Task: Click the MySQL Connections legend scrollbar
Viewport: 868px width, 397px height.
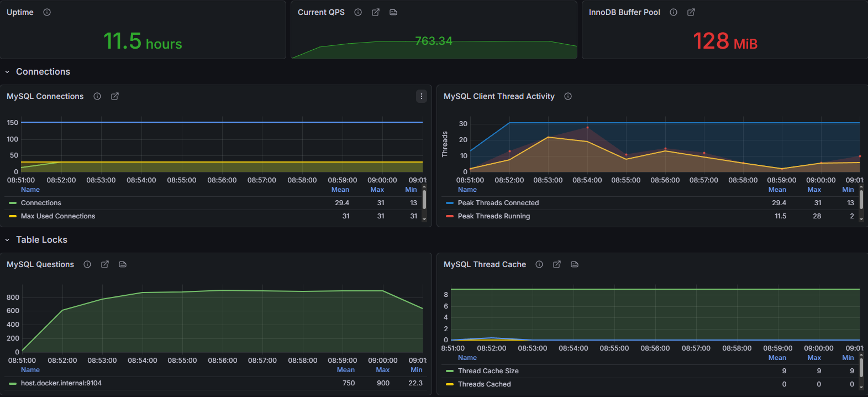Action: pos(424,199)
